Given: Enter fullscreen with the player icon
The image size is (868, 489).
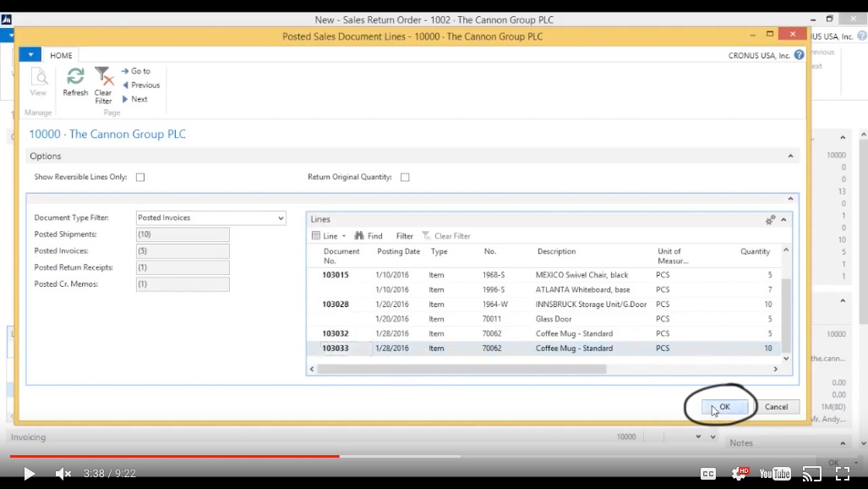Looking at the screenshot, I should pos(843,474).
